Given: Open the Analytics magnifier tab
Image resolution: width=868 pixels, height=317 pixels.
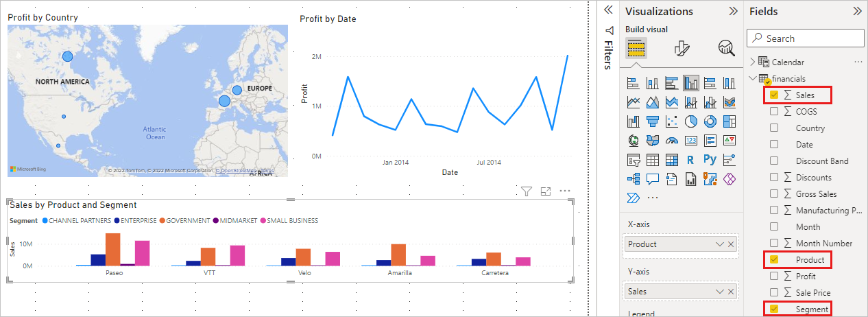Looking at the screenshot, I should click(x=726, y=48).
